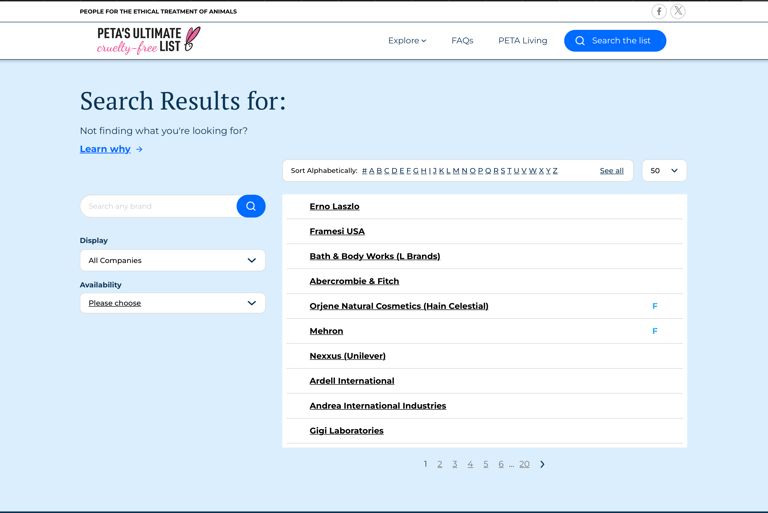
Task: Open PETA's Facebook page icon
Action: click(x=659, y=11)
